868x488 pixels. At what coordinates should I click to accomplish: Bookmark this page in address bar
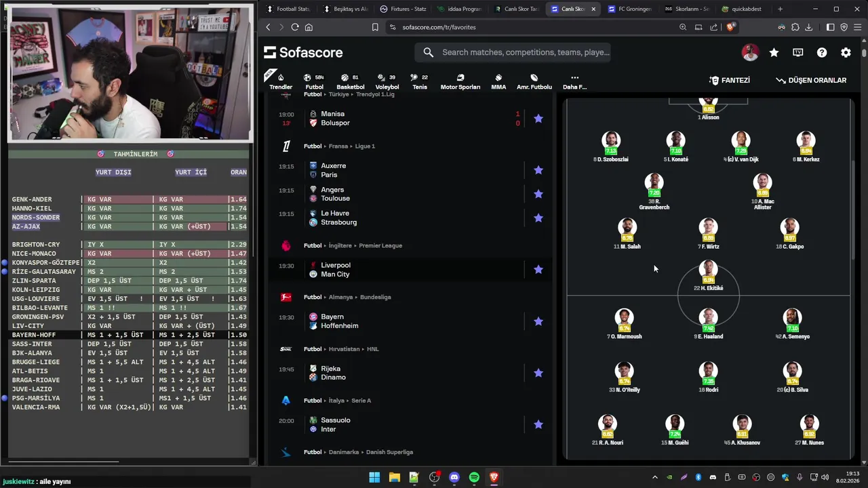point(375,27)
